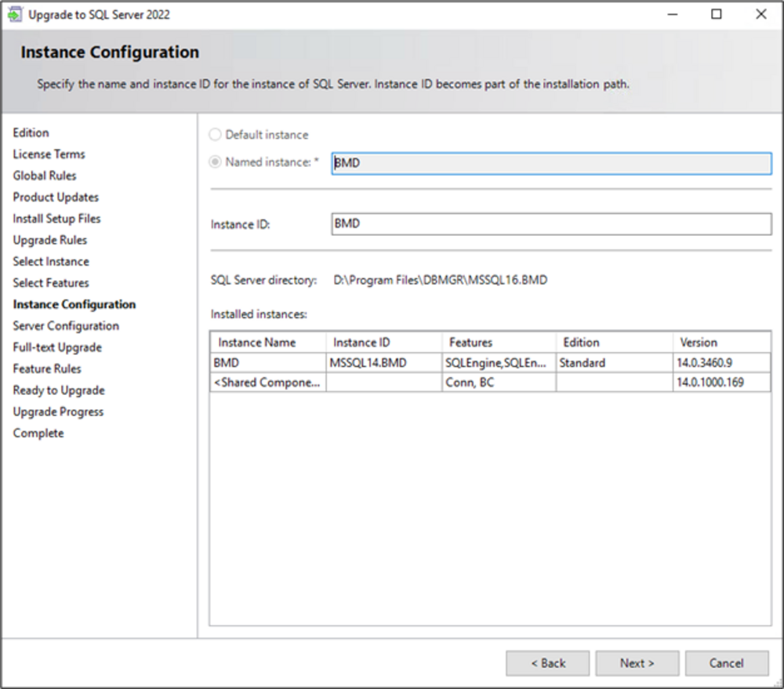Click the Named instance text field

pyautogui.click(x=551, y=163)
